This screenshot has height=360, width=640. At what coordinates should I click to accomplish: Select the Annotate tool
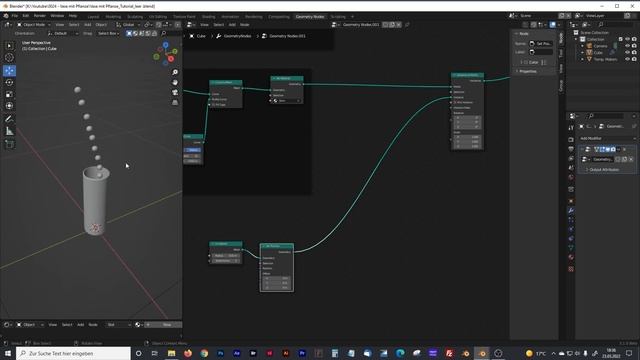click(x=9, y=119)
